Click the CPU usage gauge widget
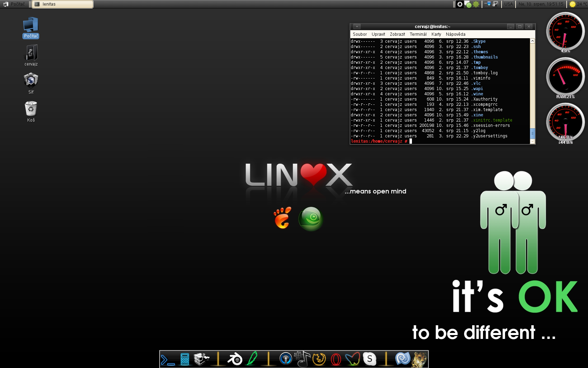 [566, 32]
